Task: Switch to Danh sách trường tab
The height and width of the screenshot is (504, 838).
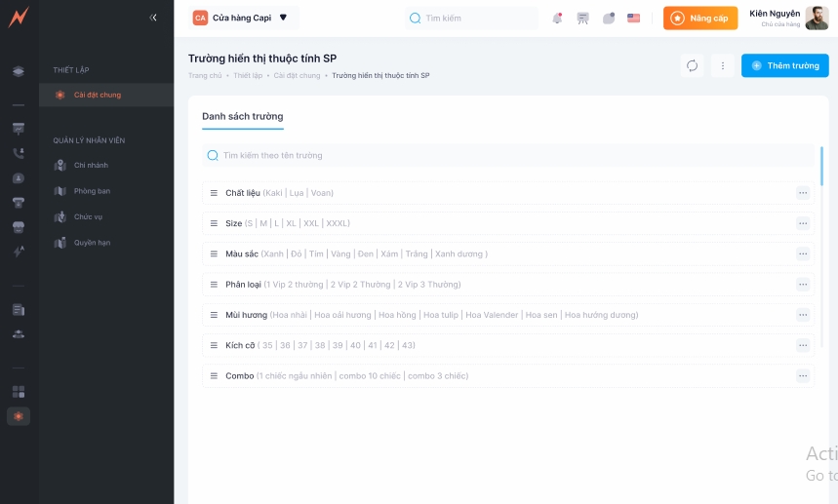Action: [x=242, y=116]
